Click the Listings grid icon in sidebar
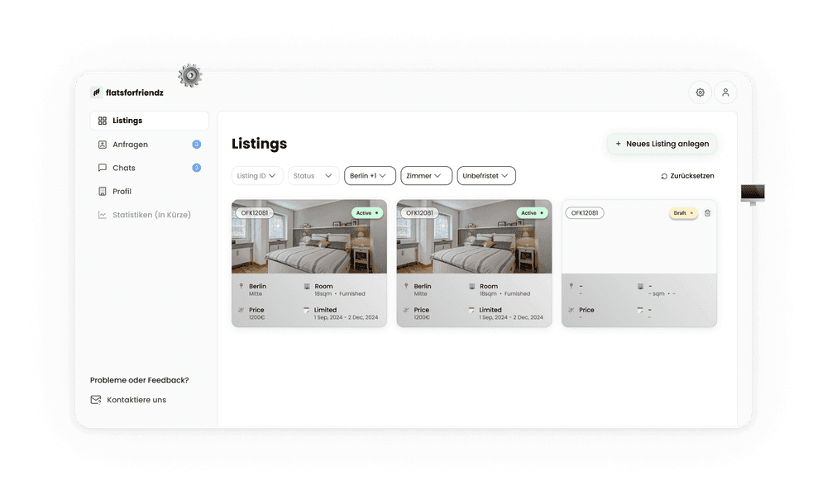 coord(103,121)
